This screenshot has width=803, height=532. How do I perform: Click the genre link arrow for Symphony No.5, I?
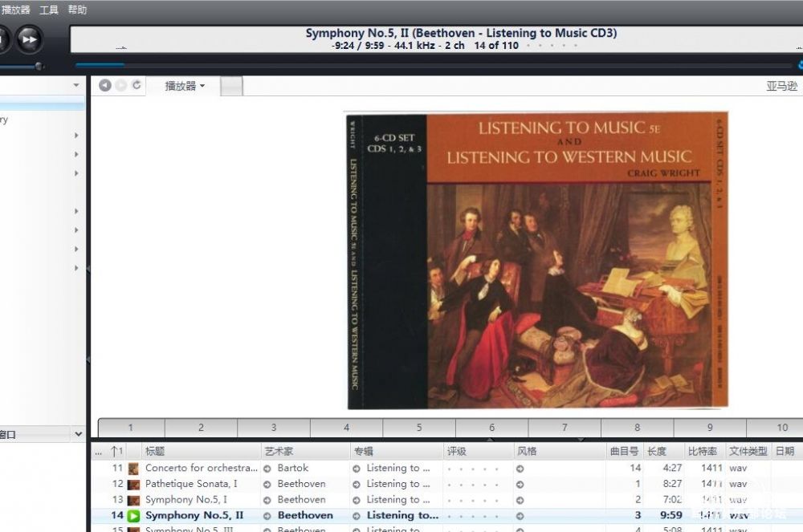tap(520, 500)
